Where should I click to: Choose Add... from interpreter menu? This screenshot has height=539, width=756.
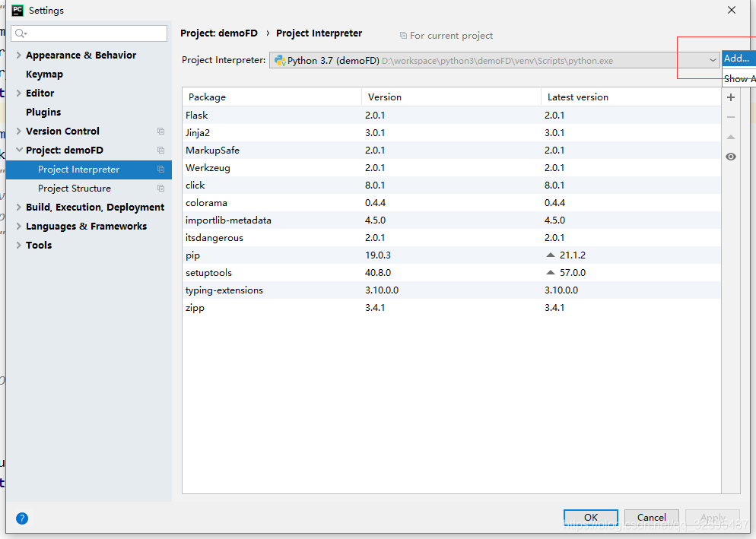pyautogui.click(x=739, y=59)
